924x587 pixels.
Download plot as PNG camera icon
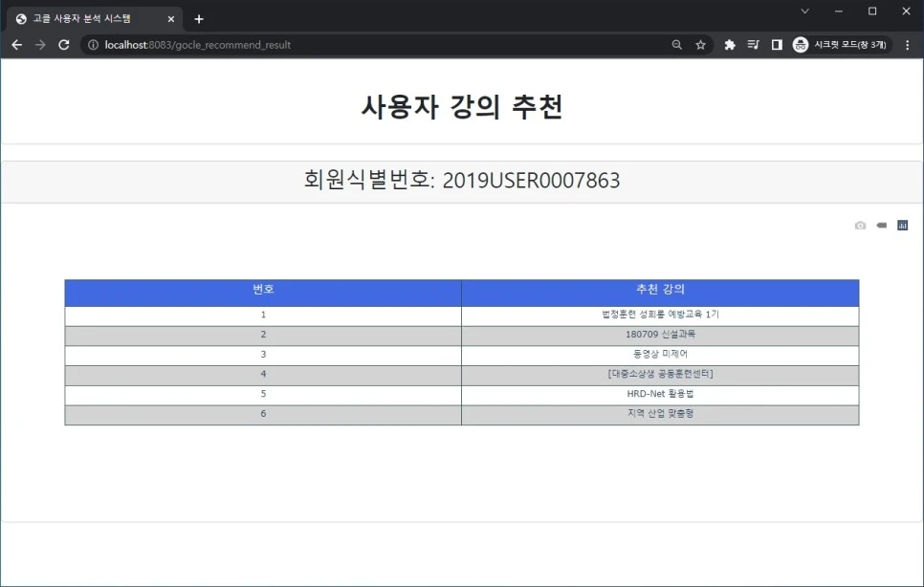pyautogui.click(x=860, y=226)
